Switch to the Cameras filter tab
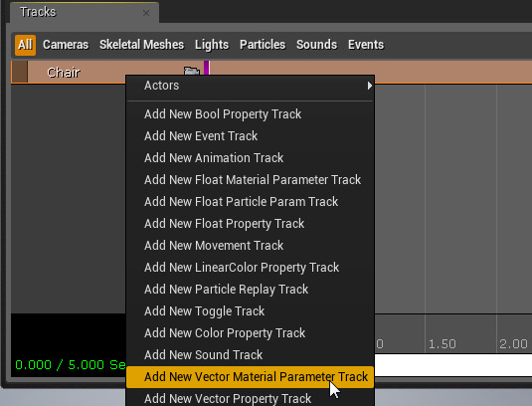 66,45
